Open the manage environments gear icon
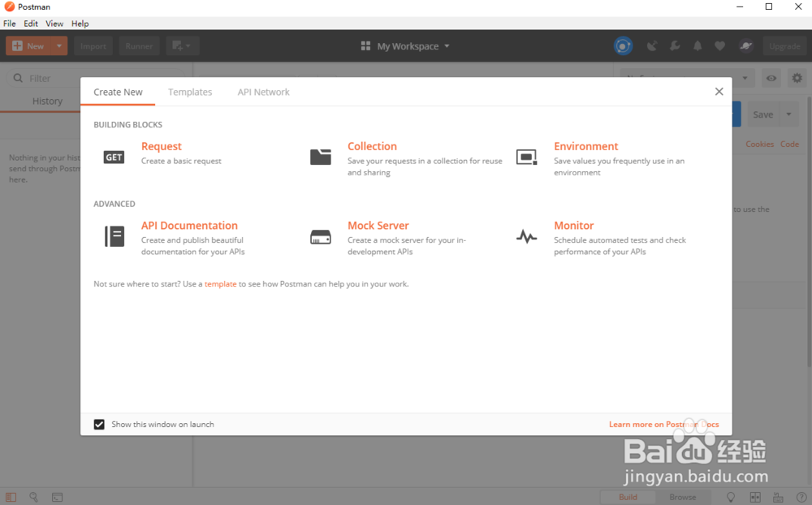Image resolution: width=812 pixels, height=505 pixels. 797,78
